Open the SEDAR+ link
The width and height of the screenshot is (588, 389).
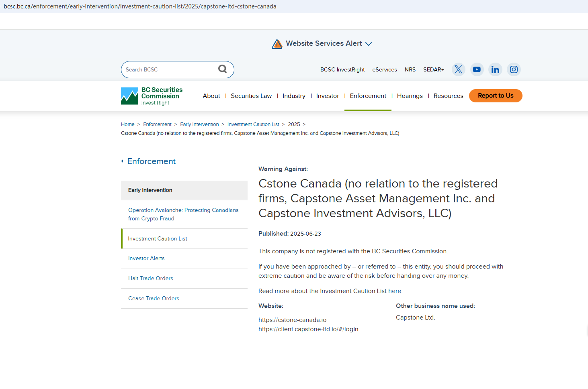(434, 69)
